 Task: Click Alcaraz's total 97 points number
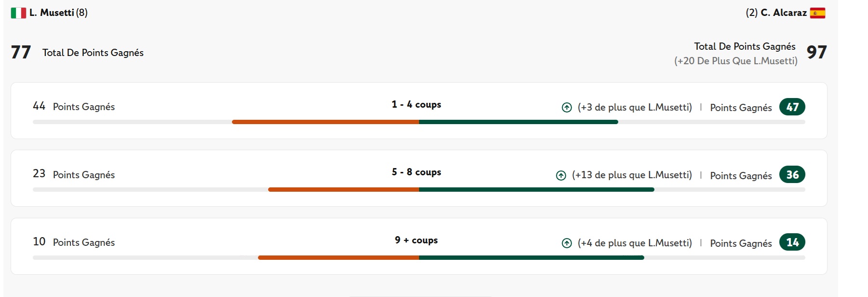click(816, 52)
